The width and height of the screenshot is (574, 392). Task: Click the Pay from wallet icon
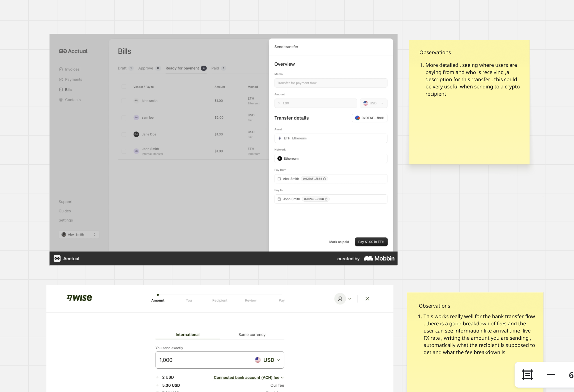click(279, 179)
